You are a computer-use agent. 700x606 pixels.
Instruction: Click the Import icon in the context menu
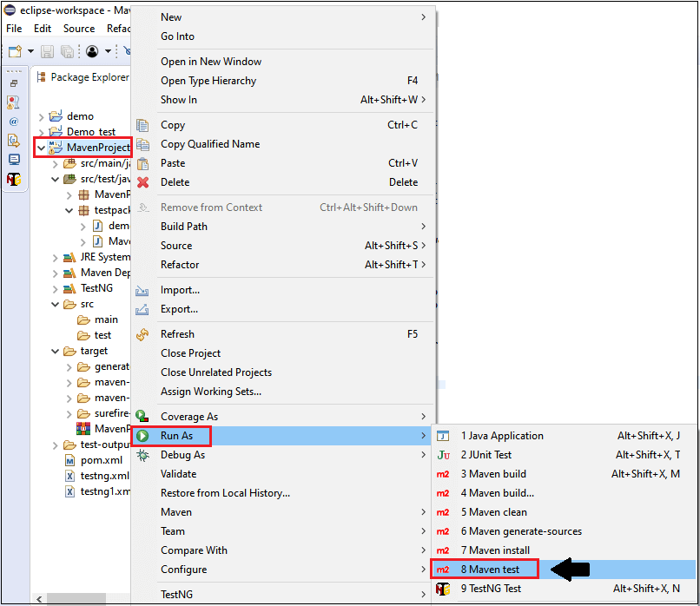(142, 290)
